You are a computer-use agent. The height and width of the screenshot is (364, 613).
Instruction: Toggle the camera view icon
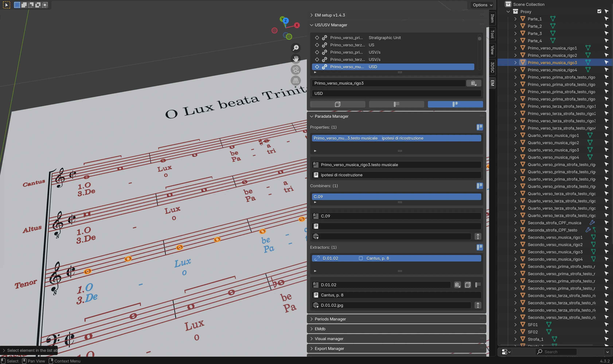coord(296,70)
